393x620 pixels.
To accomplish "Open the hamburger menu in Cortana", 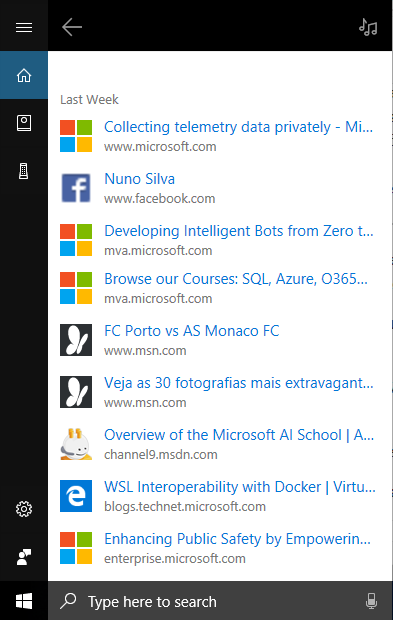I will pos(24,27).
